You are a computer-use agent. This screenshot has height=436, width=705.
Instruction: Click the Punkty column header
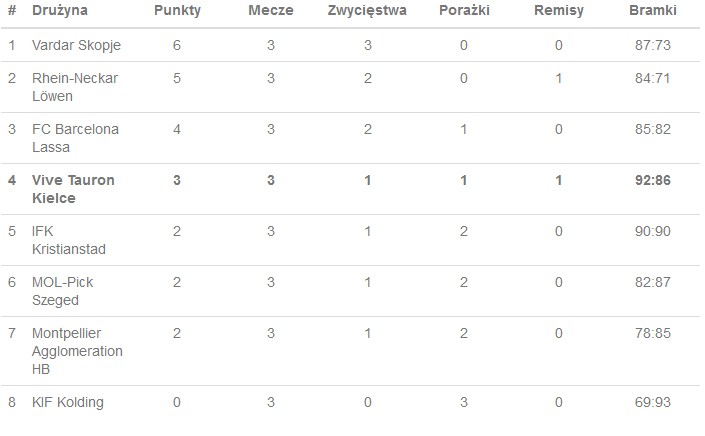click(x=177, y=10)
